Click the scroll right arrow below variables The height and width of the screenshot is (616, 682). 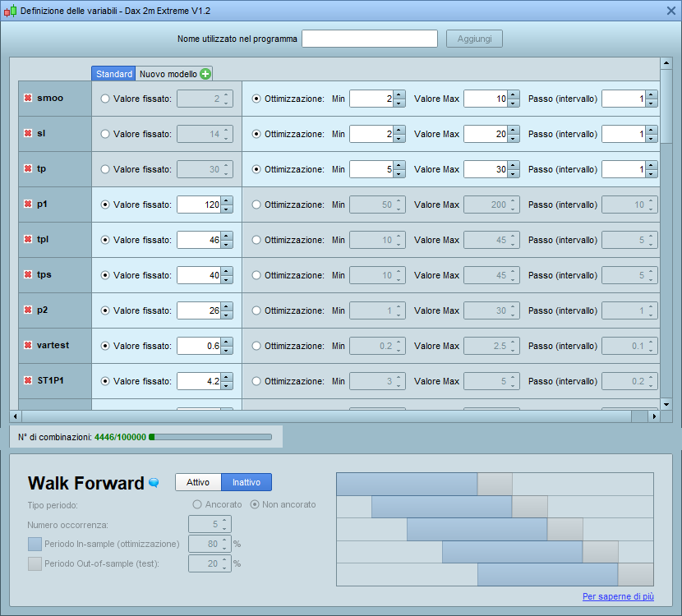[654, 416]
